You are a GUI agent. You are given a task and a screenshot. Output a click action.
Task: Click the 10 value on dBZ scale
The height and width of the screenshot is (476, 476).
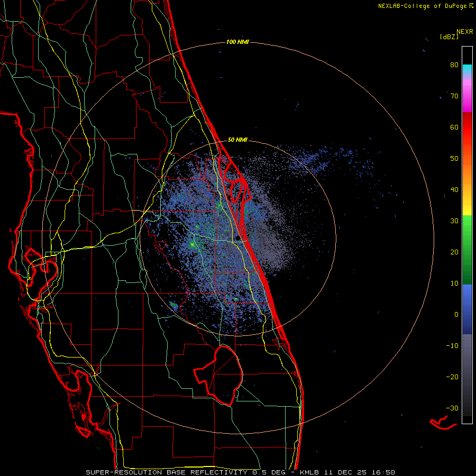pos(454,283)
